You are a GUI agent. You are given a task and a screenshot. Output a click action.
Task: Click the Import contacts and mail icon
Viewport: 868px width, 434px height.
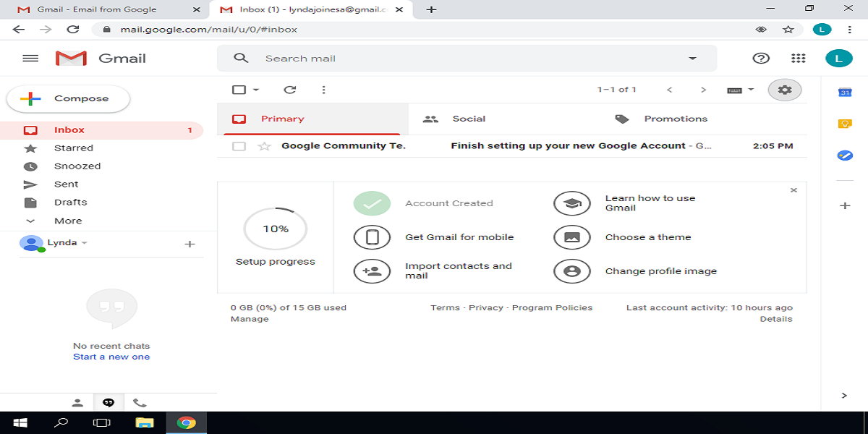tap(372, 271)
